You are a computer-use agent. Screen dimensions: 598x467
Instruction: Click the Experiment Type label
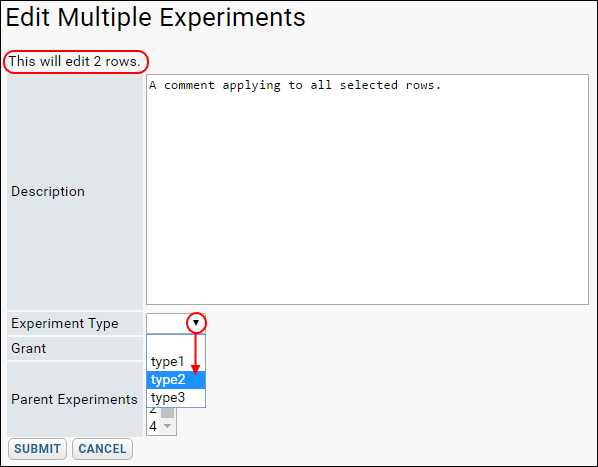[65, 324]
